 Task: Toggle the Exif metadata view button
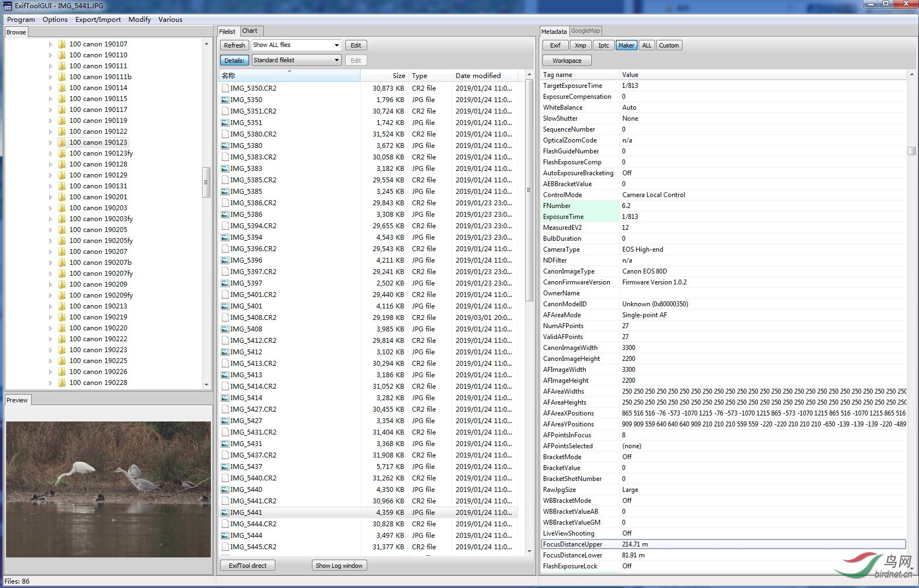(555, 45)
